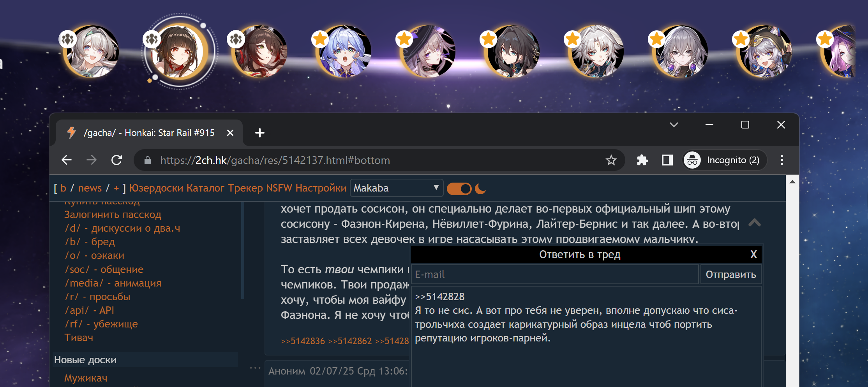The image size is (868, 387).
Task: Go back to the previous page
Action: 67,160
